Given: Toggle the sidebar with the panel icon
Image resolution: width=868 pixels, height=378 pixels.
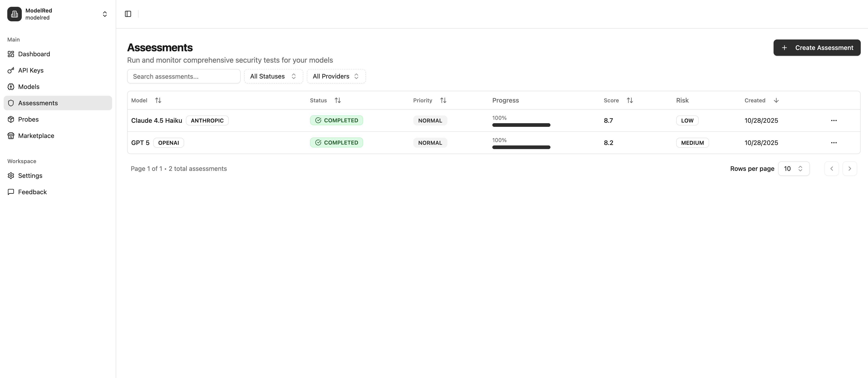Looking at the screenshot, I should tap(128, 14).
